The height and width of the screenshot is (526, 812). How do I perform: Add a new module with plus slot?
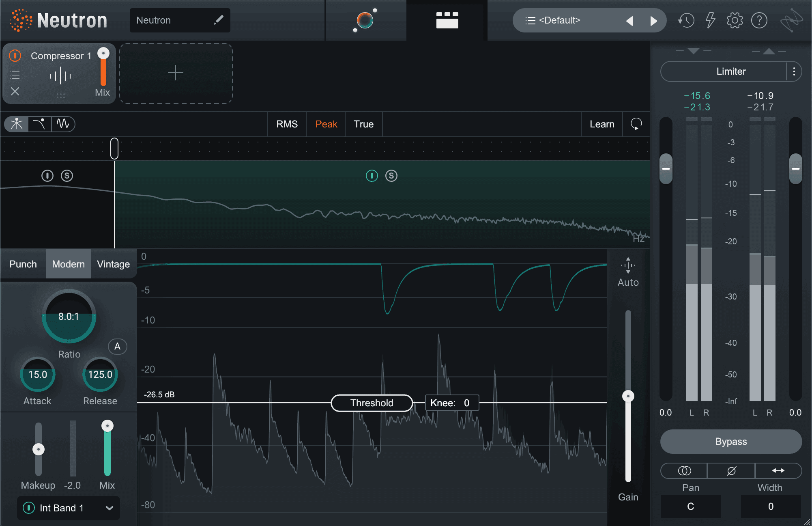(x=176, y=73)
